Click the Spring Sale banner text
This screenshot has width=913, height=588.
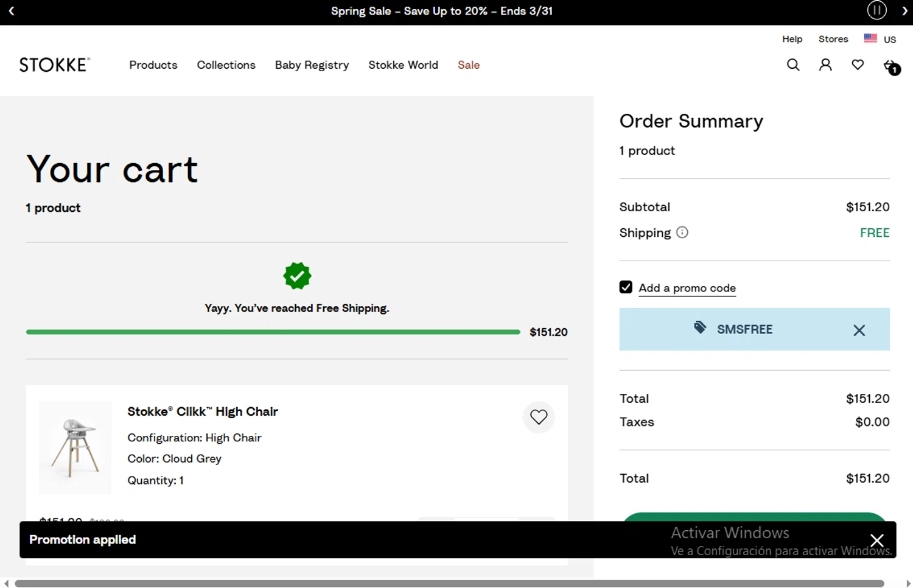point(442,11)
